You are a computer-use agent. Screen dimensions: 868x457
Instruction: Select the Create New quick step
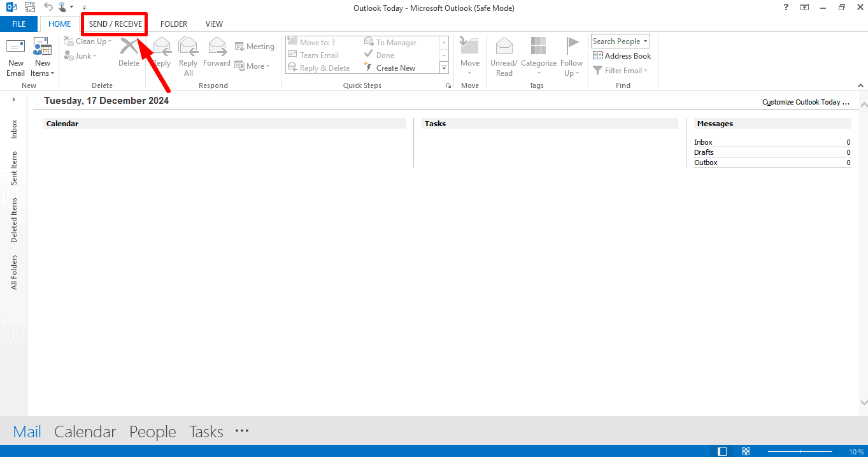[x=390, y=68]
